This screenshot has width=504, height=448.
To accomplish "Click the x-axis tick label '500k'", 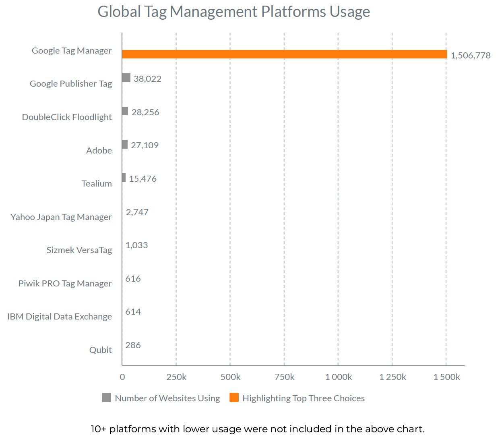I will click(230, 377).
